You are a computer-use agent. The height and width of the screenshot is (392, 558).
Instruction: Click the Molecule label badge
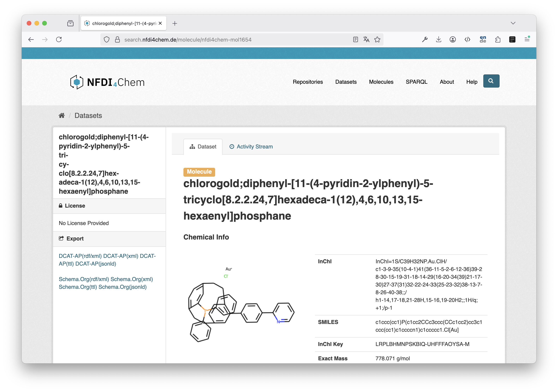tap(199, 172)
